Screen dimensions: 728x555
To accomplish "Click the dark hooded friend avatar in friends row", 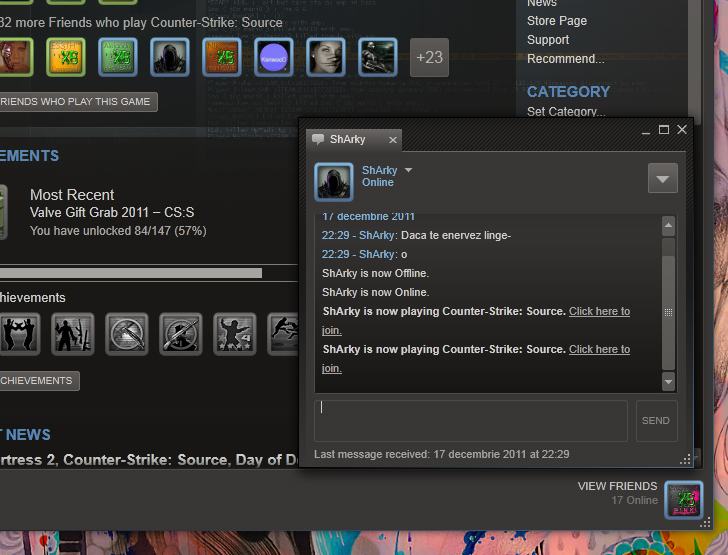I will click(x=170, y=57).
